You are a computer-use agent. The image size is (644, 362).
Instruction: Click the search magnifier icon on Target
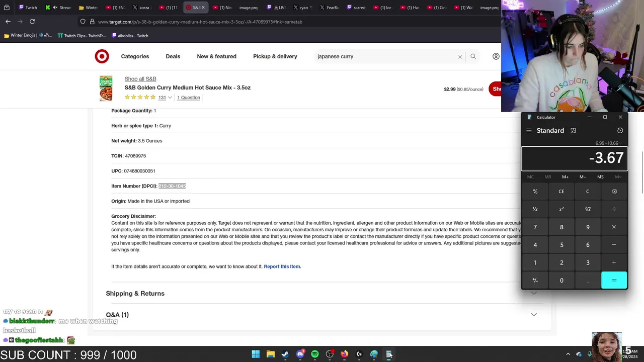click(473, 56)
